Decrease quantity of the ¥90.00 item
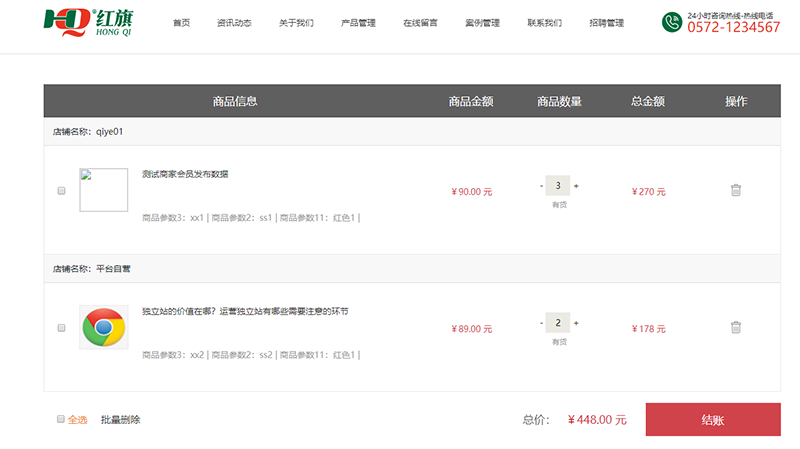 coord(542,186)
